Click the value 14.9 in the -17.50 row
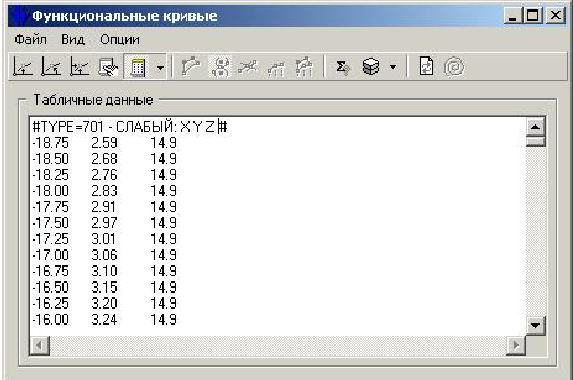 click(x=163, y=223)
